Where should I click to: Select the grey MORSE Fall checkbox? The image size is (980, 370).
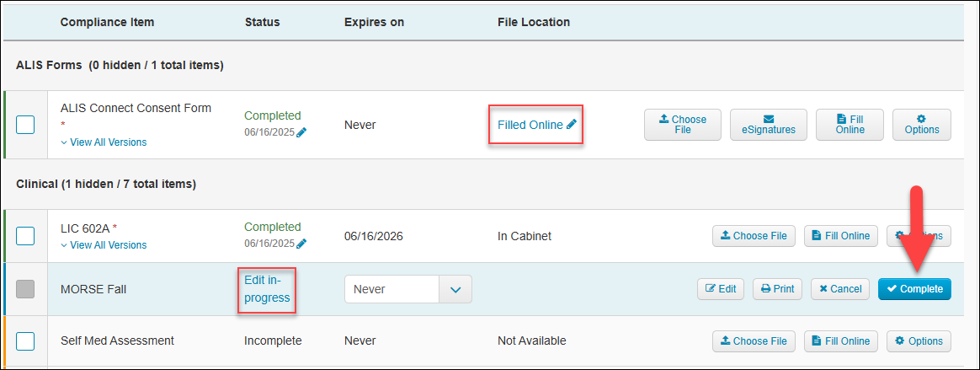[25, 288]
